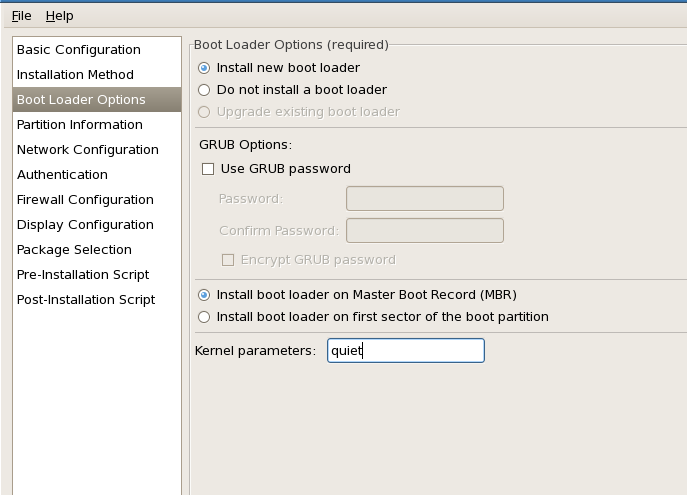
Task: Click the GRUB Password input field
Action: click(x=424, y=199)
